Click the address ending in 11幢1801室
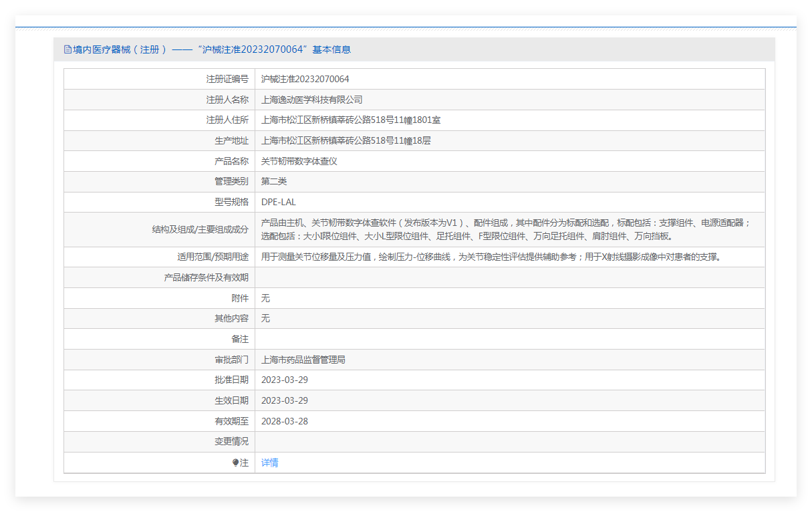The width and height of the screenshot is (812, 512). click(351, 120)
